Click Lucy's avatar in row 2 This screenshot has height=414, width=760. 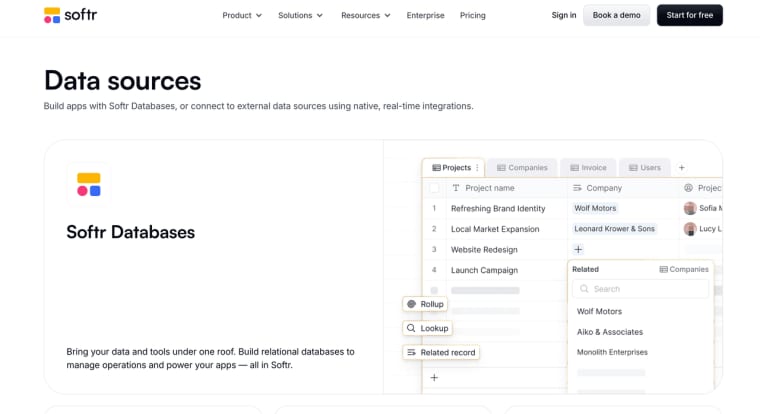click(x=690, y=229)
